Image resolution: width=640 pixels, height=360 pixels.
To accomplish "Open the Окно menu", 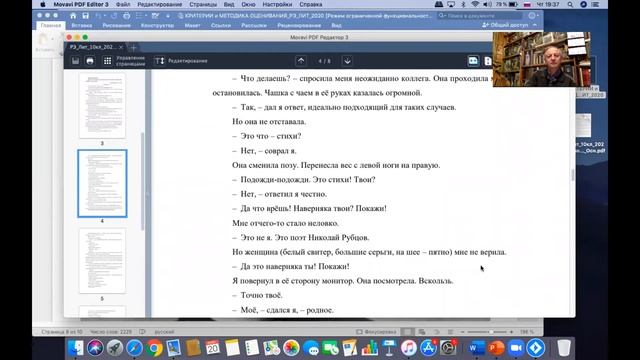I will (x=248, y=4).
